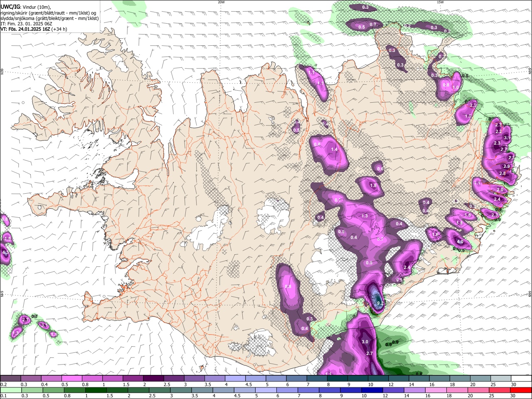Screen dimensions: 532x399
Task: Click the 1.3 value on the map
Action: [365, 216]
